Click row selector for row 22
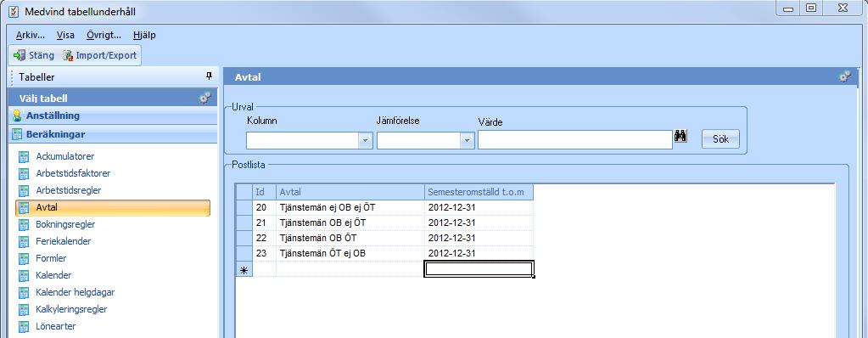The width and height of the screenshot is (868, 338). (244, 239)
